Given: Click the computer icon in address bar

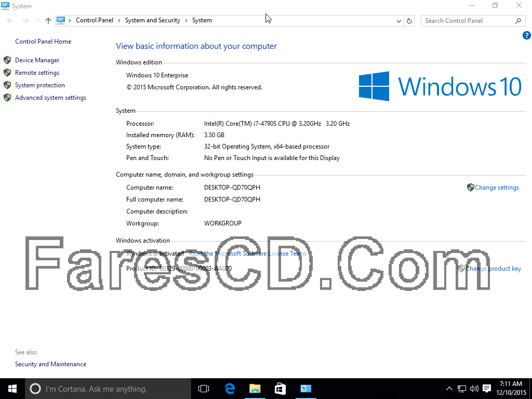Looking at the screenshot, I should pos(61,20).
